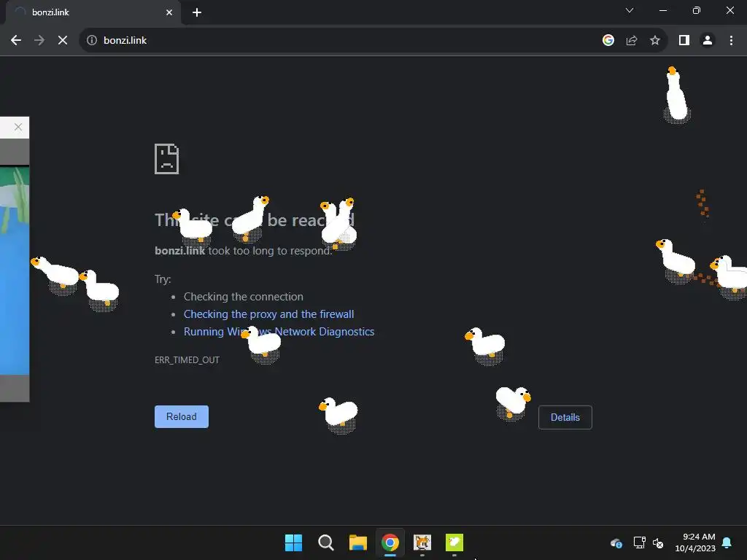Open Running Windows Network Diagnostics link
The width and height of the screenshot is (747, 560).
point(279,332)
